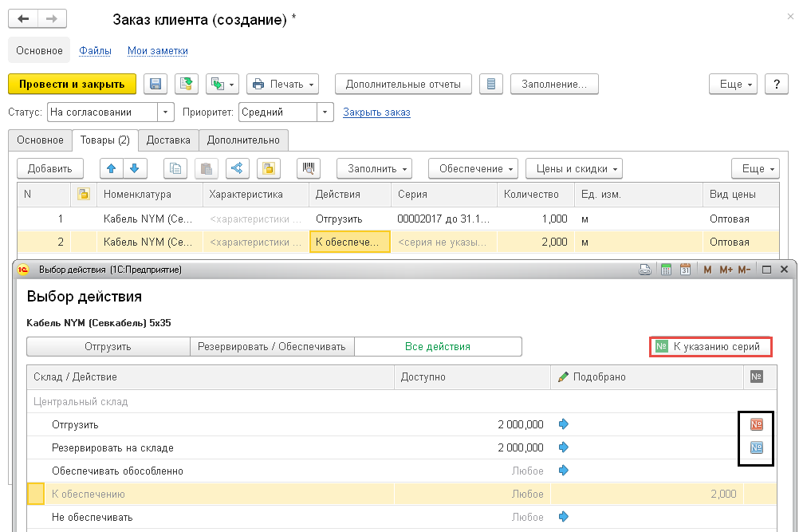Click blue arrow in Обеспечивать обособленно row
The width and height of the screenshot is (803, 532).
(x=565, y=471)
